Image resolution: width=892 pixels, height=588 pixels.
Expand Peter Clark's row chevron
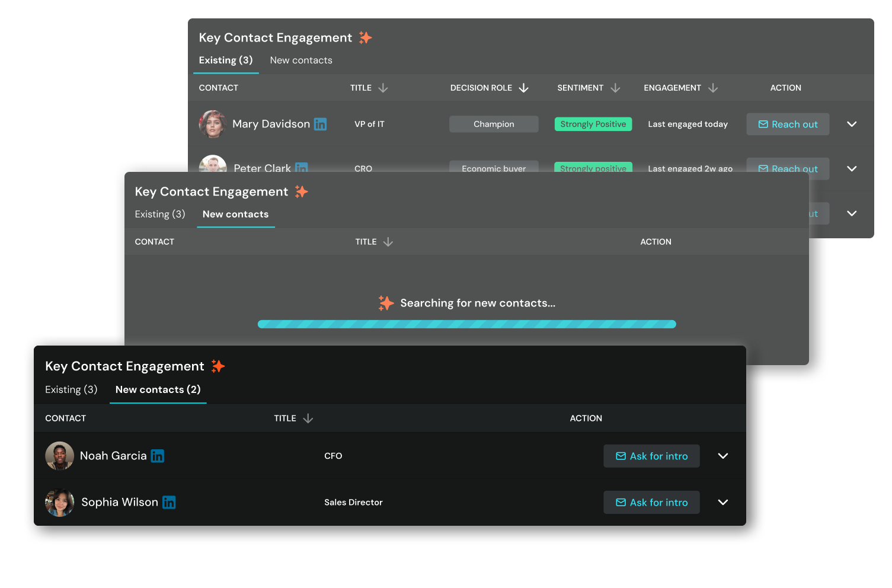click(852, 168)
